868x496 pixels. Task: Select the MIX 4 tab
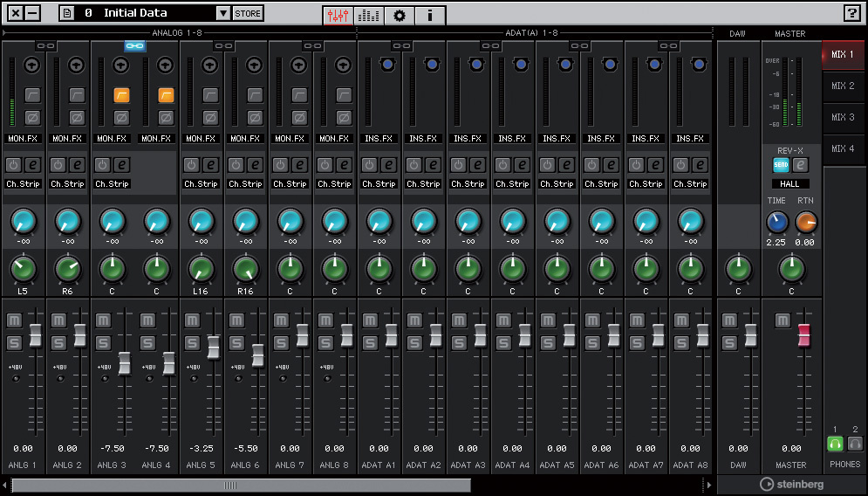click(x=843, y=148)
